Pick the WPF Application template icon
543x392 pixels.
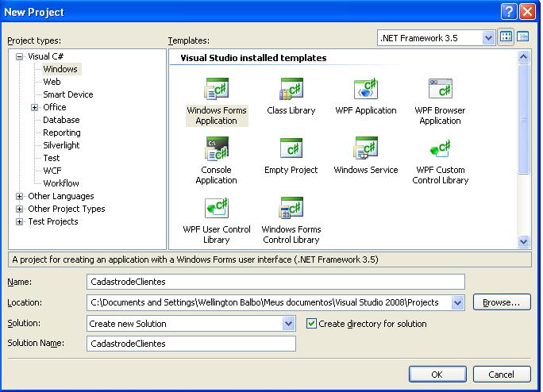pyautogui.click(x=365, y=89)
